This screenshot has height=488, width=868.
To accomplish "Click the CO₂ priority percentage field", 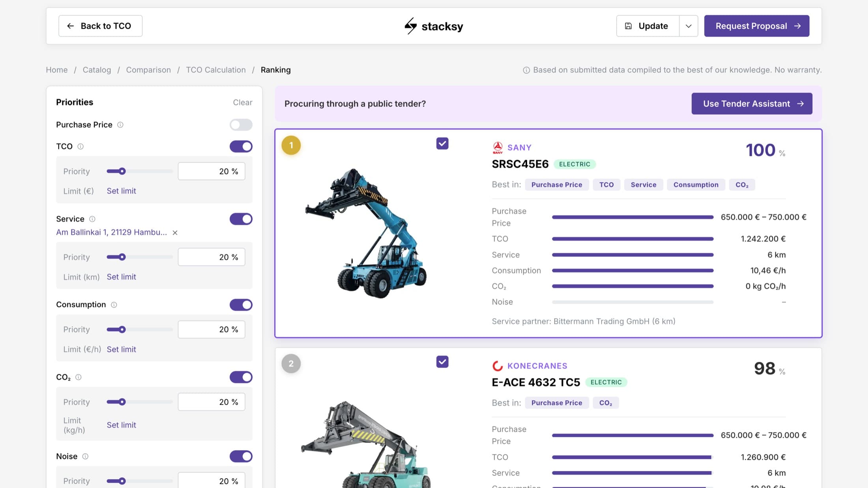I will pyautogui.click(x=211, y=402).
